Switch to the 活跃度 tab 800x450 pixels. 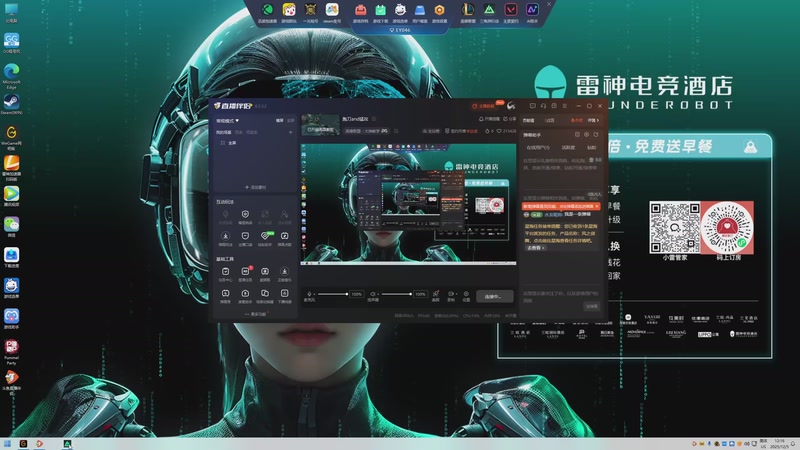(x=568, y=147)
